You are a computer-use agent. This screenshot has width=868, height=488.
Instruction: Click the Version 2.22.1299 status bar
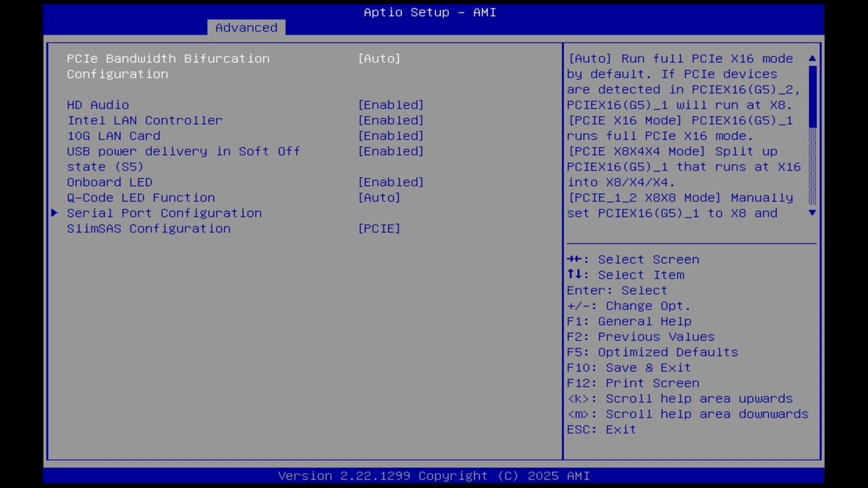(x=429, y=475)
